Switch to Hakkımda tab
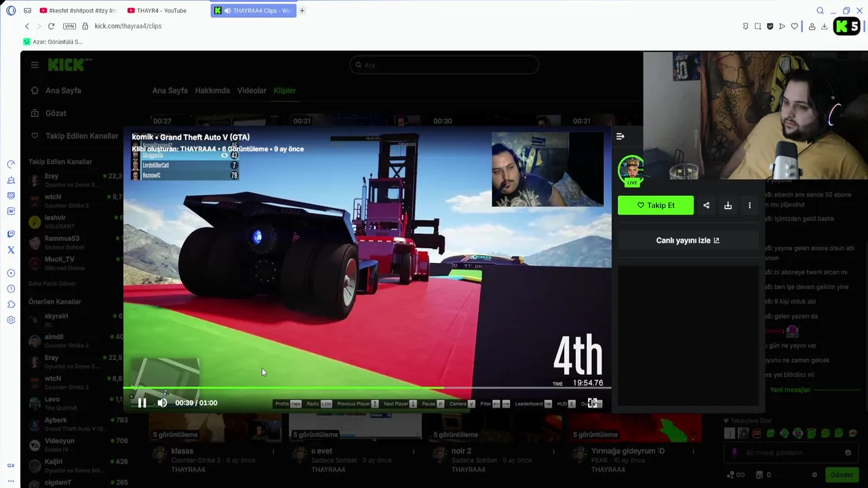 [212, 90]
